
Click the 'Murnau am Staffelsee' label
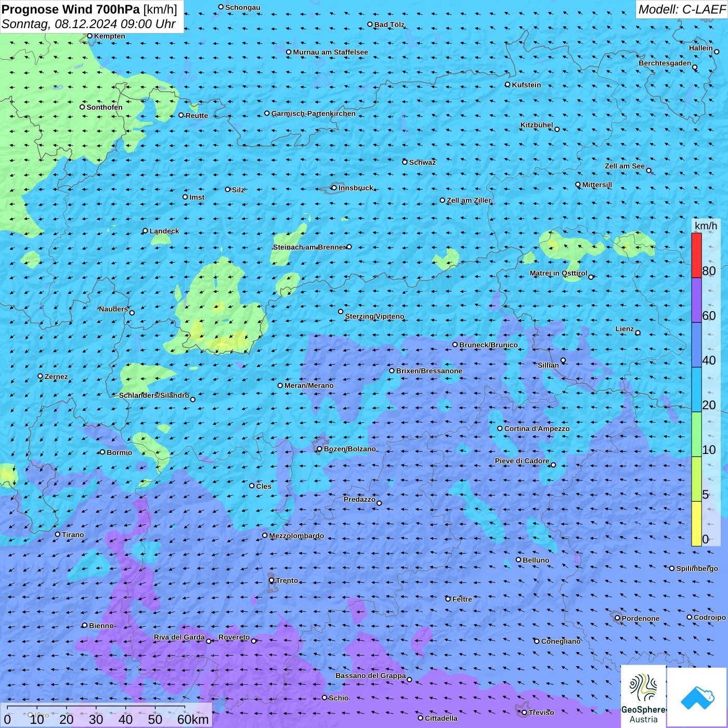pos(330,52)
